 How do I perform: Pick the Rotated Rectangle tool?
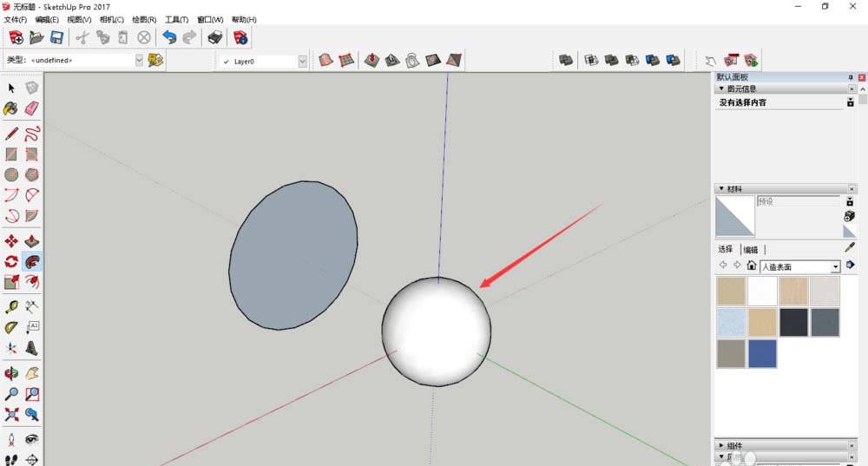(x=32, y=154)
